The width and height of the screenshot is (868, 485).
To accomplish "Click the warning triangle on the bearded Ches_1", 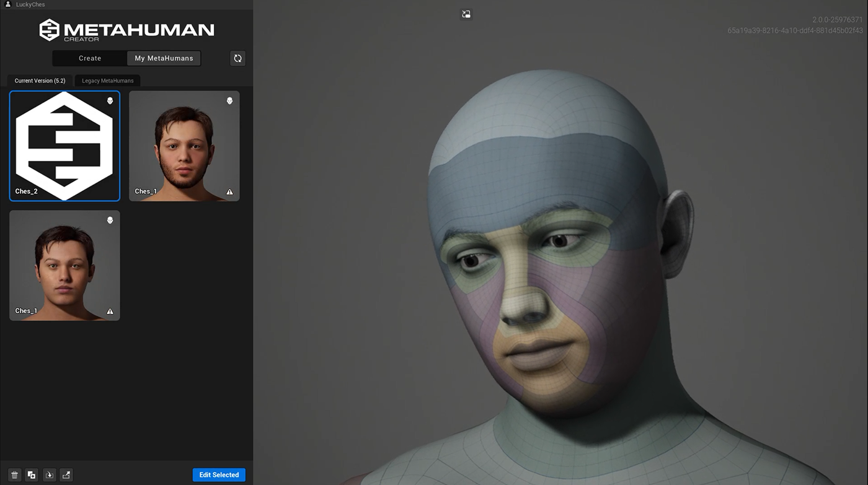I will (x=229, y=192).
